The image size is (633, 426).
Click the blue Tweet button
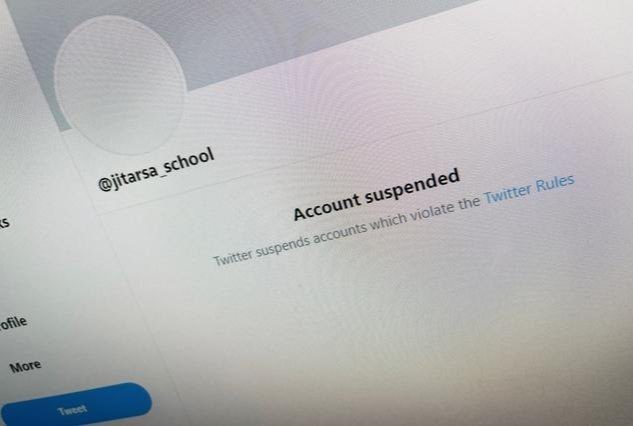[76, 406]
